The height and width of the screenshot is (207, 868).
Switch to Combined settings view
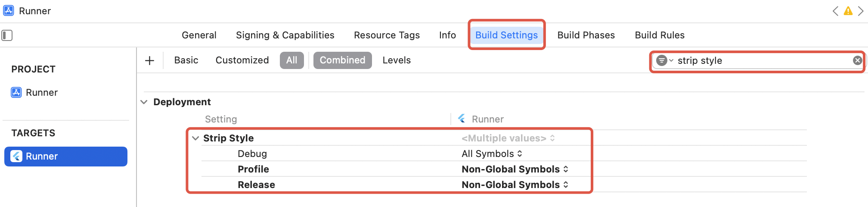tap(342, 60)
